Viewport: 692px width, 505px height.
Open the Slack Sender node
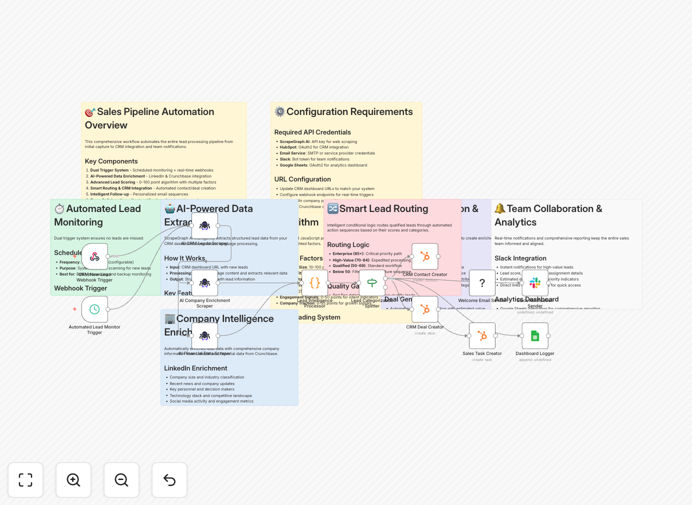535,283
